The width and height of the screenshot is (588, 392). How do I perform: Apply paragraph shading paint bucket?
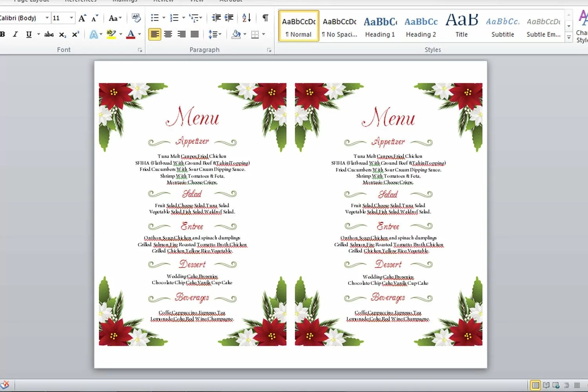(x=236, y=34)
